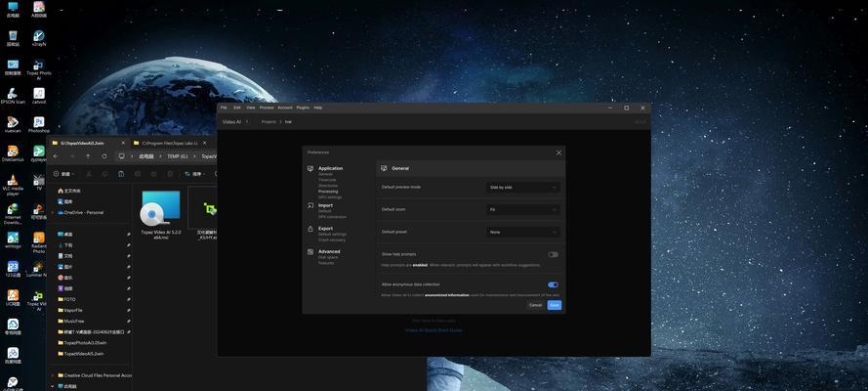Open Help menu in Video AI
Viewport: 868px width, 391px height.
(x=317, y=108)
